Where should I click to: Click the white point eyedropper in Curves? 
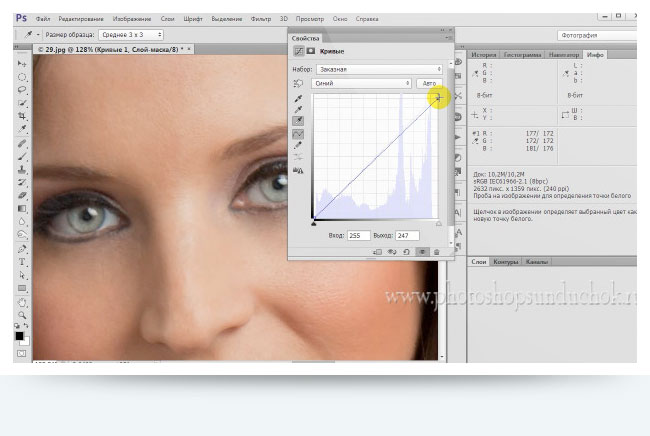point(298,121)
